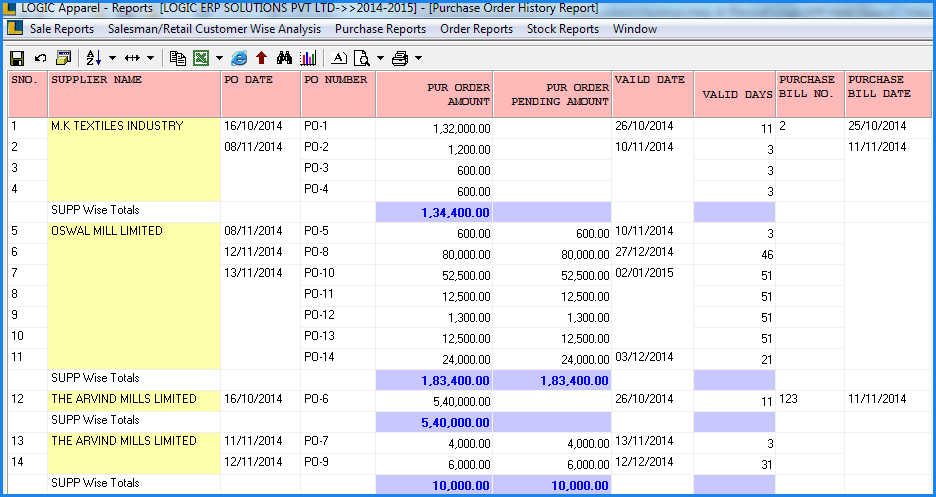Click the SNO. column header
The height and width of the screenshot is (497, 936).
click(x=28, y=94)
